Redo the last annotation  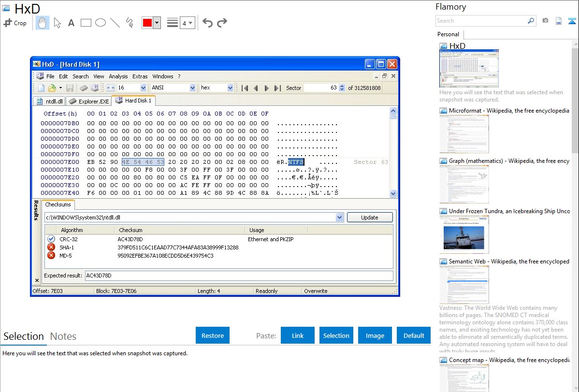pyautogui.click(x=222, y=23)
